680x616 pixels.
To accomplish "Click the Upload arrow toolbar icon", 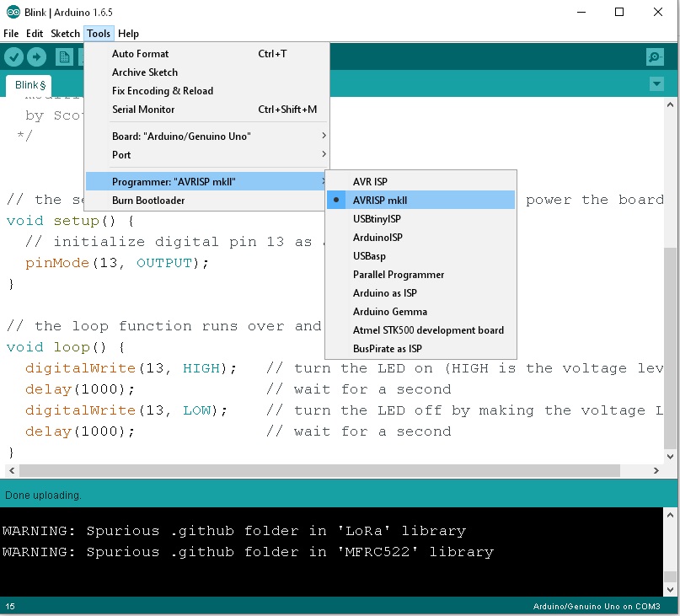I will (37, 56).
